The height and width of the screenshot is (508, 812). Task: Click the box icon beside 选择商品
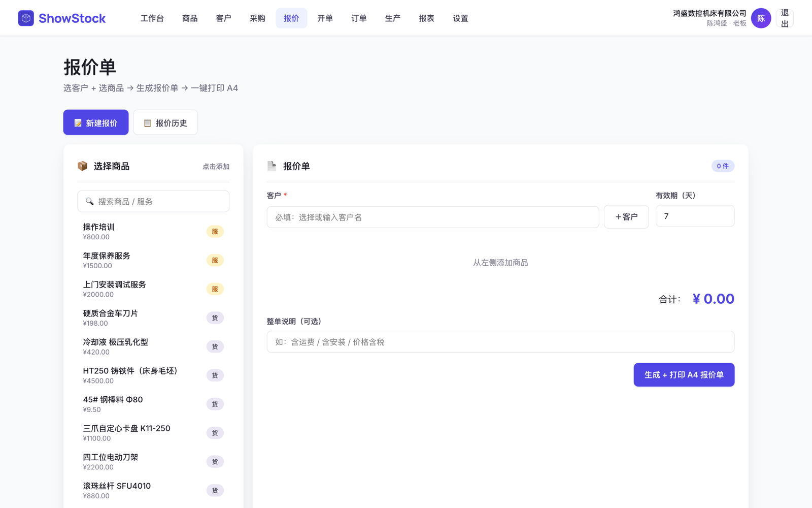click(x=82, y=166)
